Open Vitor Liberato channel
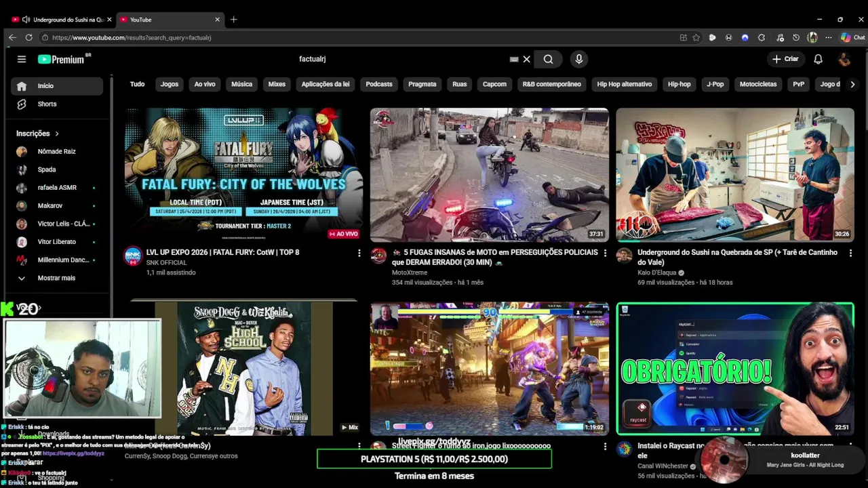 (x=57, y=242)
